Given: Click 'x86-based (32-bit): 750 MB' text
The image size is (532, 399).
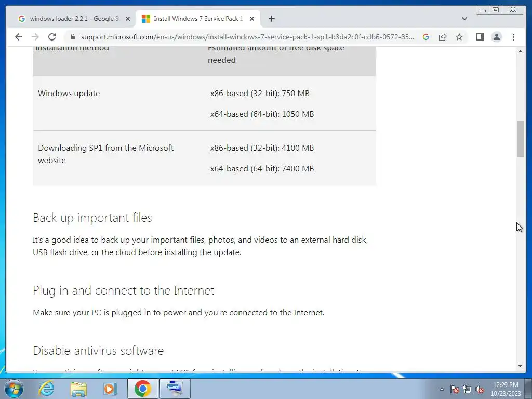Looking at the screenshot, I should pyautogui.click(x=260, y=94).
